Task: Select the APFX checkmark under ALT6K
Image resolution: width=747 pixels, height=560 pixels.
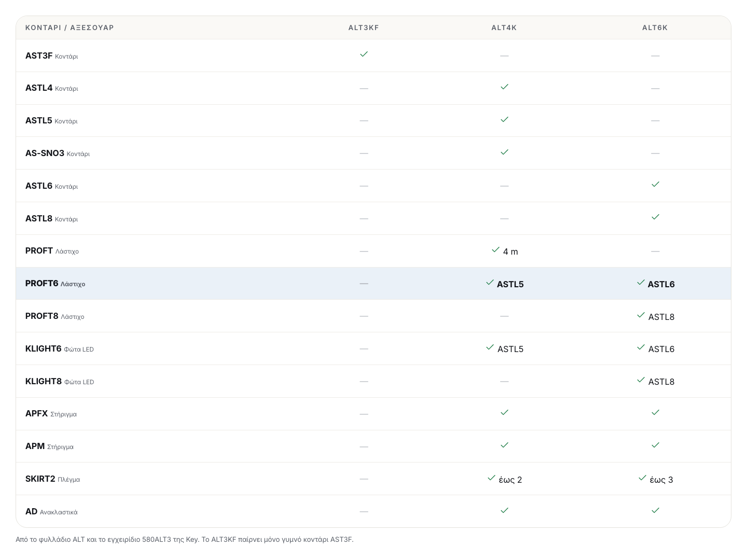Action: 655,412
